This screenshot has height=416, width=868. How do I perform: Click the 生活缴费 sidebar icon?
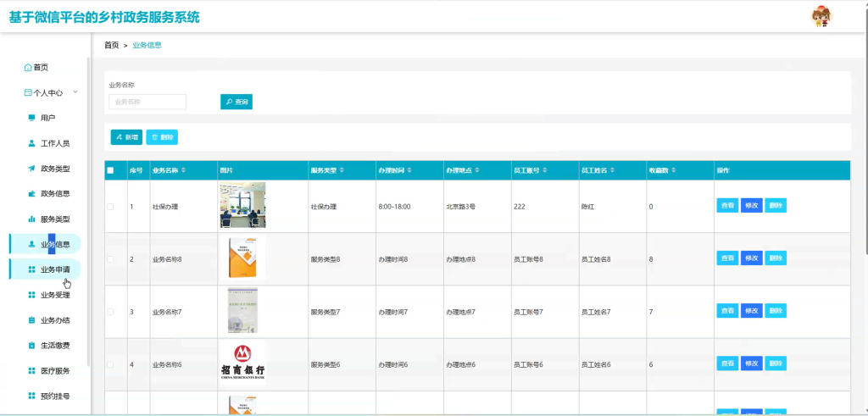pyautogui.click(x=31, y=346)
